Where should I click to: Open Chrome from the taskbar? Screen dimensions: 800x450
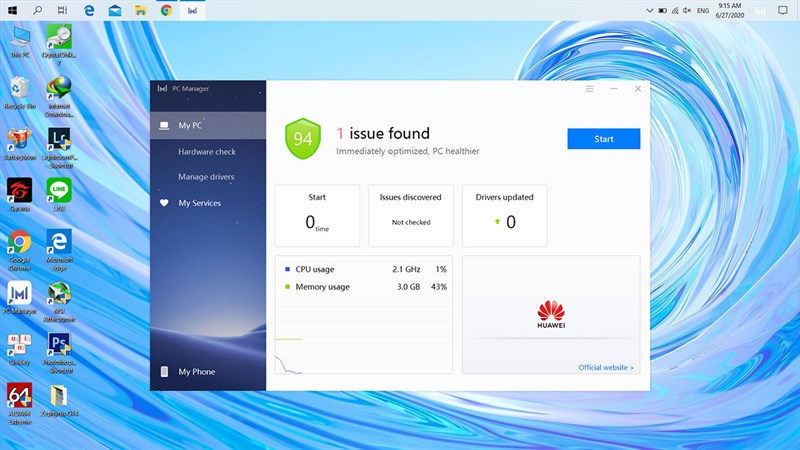[166, 10]
